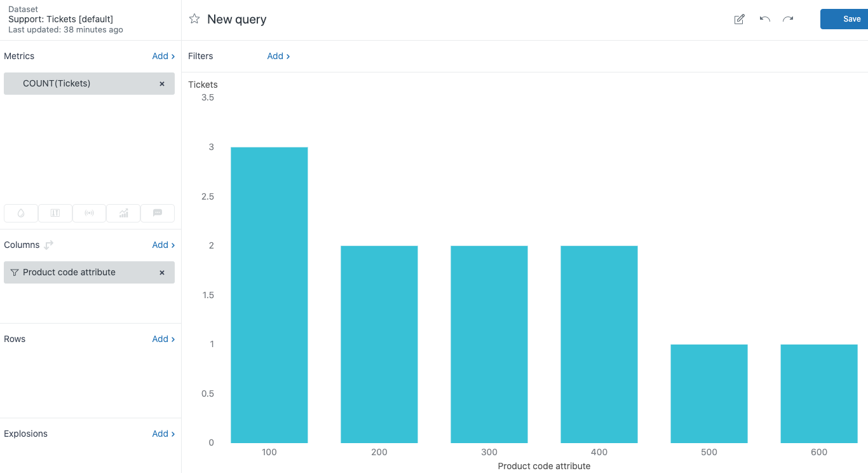Screen dimensions: 868x473
Task: Redo the last undone change
Action: (x=788, y=19)
